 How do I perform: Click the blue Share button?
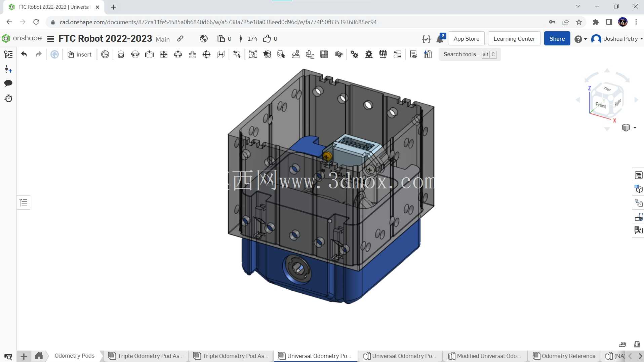pyautogui.click(x=557, y=38)
